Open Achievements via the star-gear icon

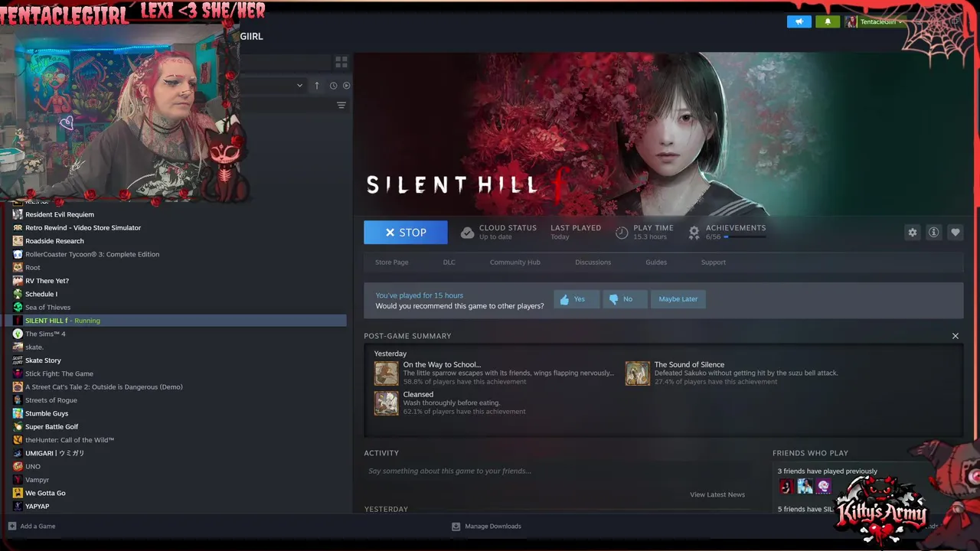click(694, 233)
